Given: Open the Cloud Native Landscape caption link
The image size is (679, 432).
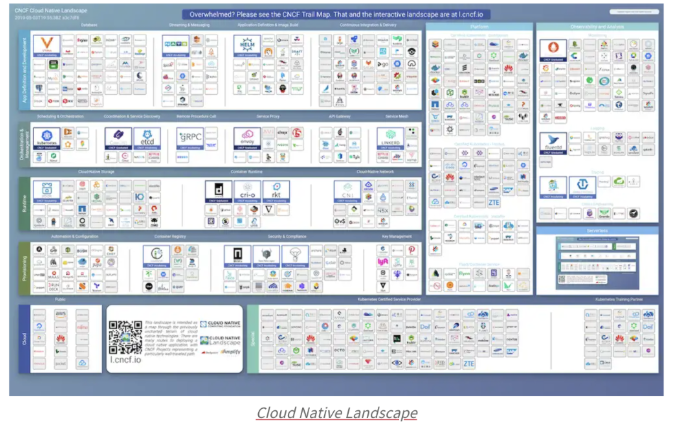Looking at the screenshot, I should [337, 413].
